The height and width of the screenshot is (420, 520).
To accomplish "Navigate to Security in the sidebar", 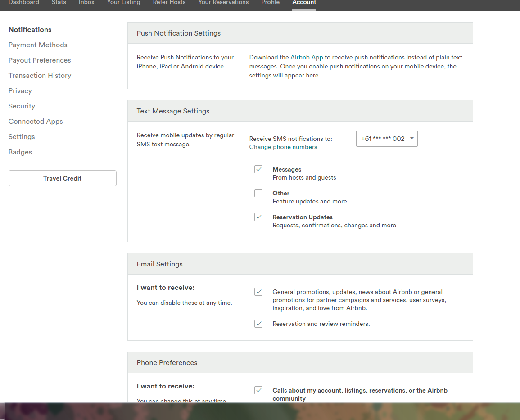I will [x=22, y=106].
